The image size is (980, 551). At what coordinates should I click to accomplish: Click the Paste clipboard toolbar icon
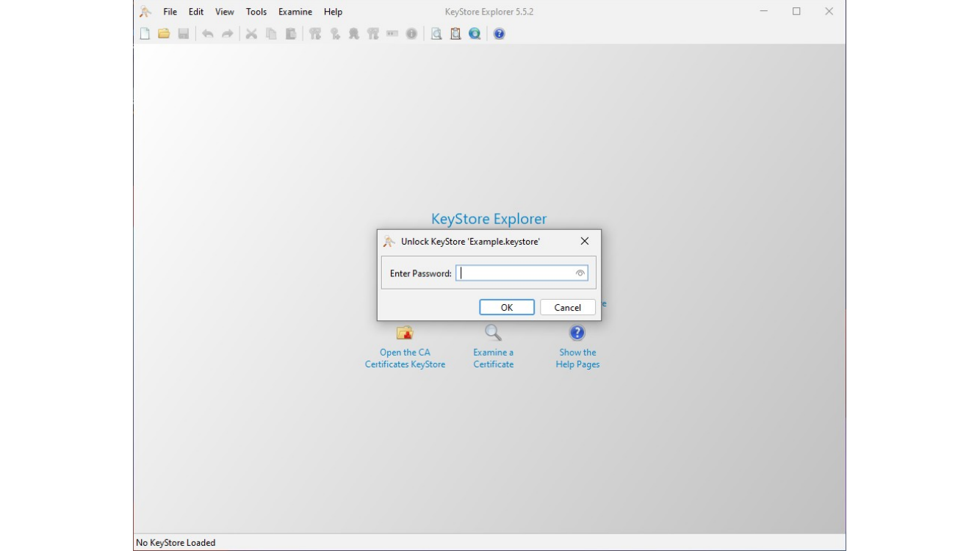(x=290, y=34)
